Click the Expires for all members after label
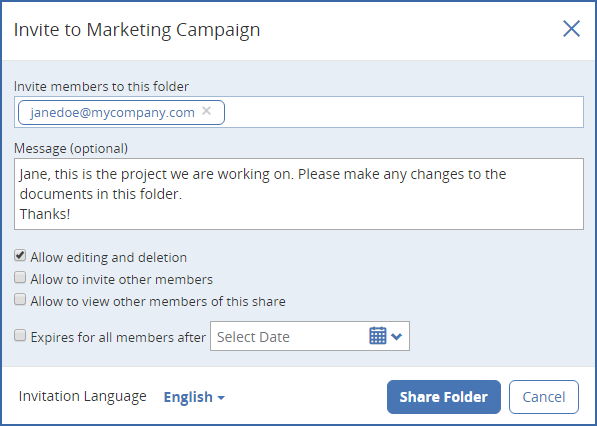The height and width of the screenshot is (426, 597). pos(118,337)
